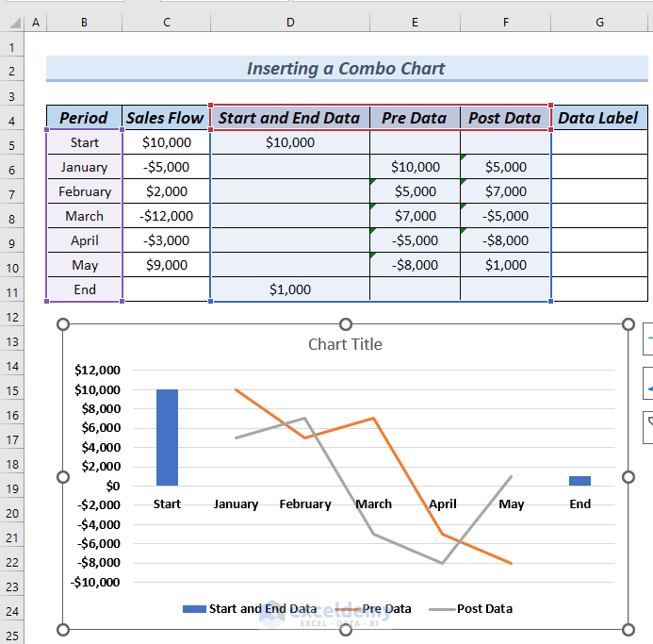This screenshot has width=653, height=644.
Task: Click Sales Flow value $9,000
Action: point(167,265)
